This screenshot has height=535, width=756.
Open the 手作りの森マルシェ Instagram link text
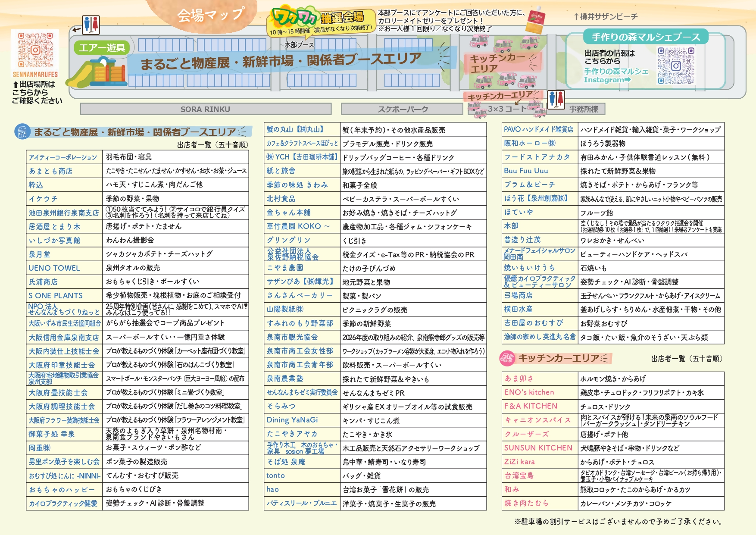click(616, 75)
